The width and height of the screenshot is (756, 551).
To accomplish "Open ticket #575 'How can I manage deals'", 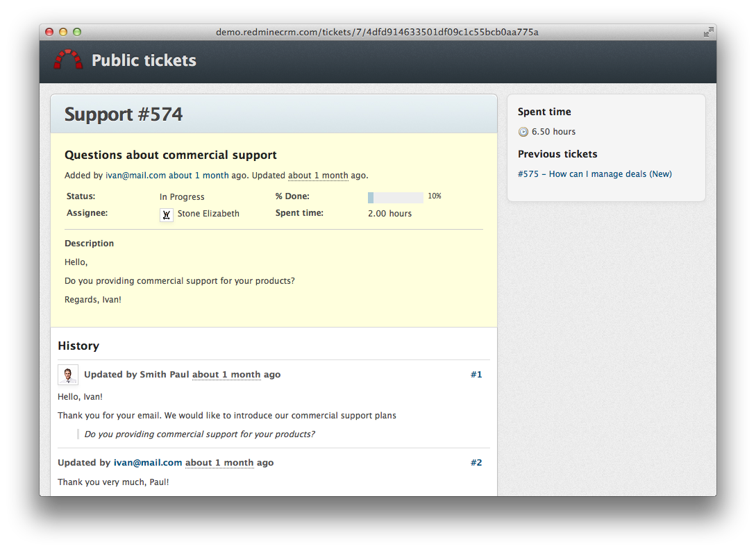I will coord(595,173).
